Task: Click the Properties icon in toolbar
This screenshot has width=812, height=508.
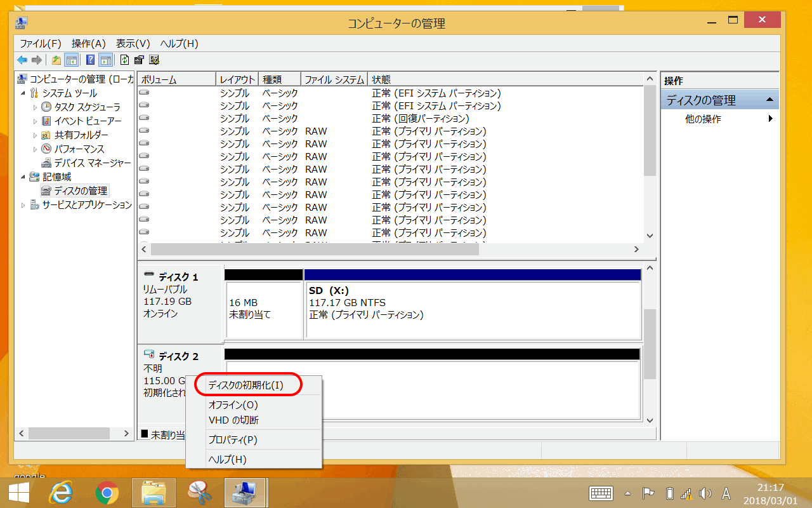Action: point(139,60)
